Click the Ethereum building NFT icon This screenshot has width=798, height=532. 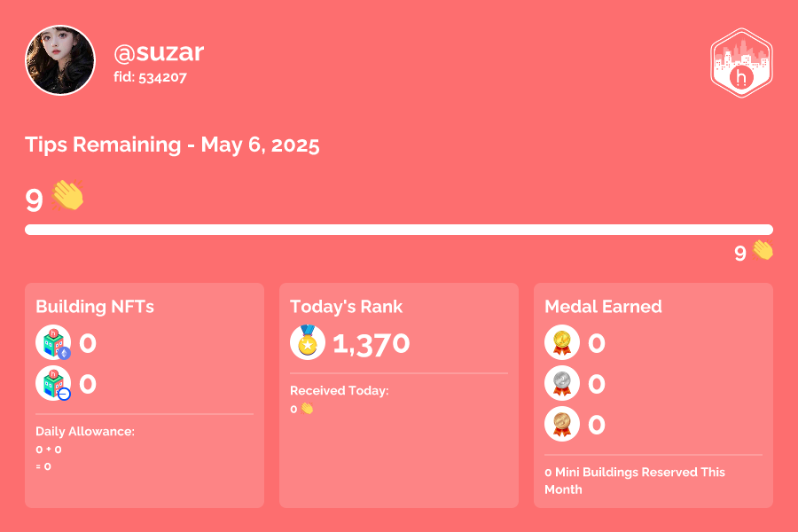53,342
